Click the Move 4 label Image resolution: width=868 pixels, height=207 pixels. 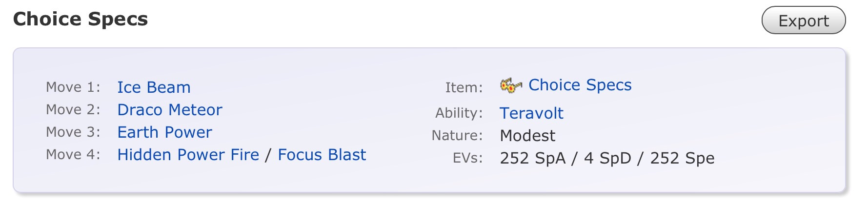(x=73, y=154)
